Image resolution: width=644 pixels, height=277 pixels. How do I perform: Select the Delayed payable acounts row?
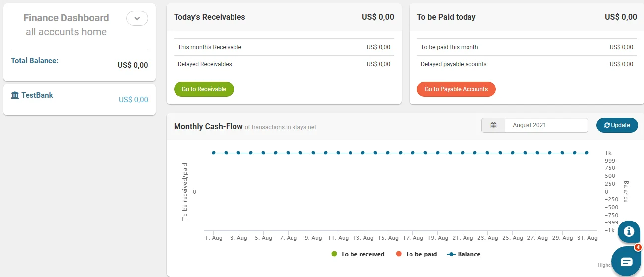pyautogui.click(x=527, y=64)
